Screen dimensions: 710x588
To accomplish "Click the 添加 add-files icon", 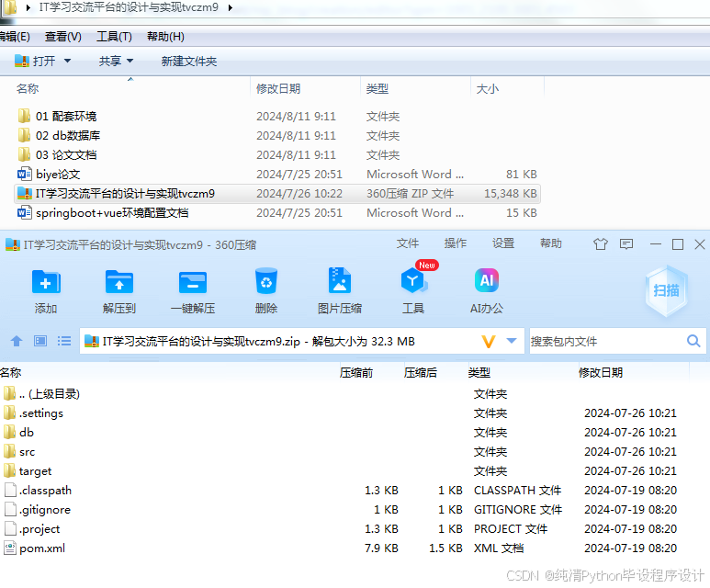I will (46, 282).
